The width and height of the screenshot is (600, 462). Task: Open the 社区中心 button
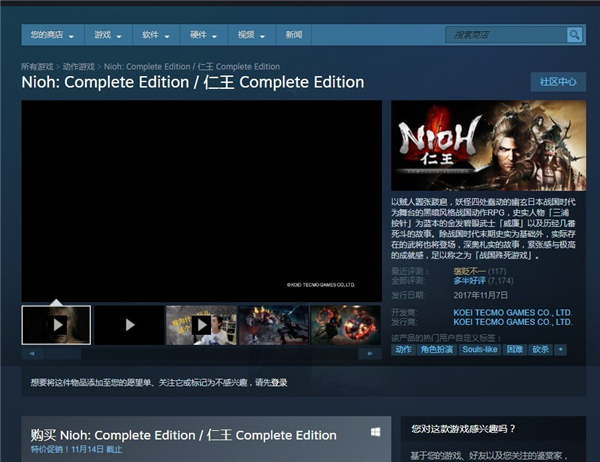(558, 82)
